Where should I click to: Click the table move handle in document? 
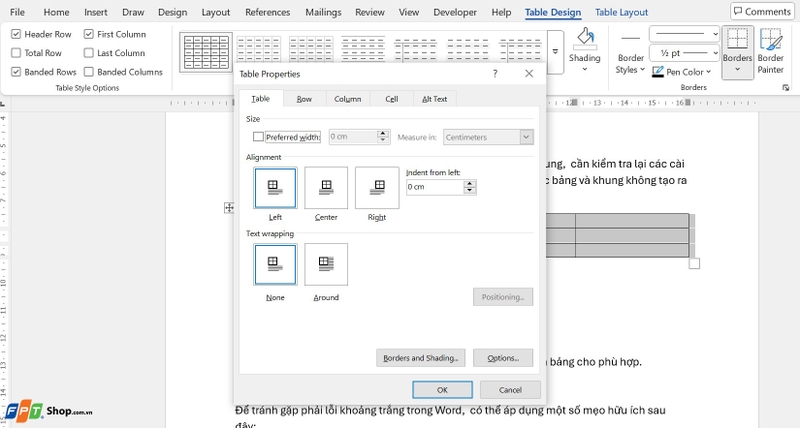229,208
